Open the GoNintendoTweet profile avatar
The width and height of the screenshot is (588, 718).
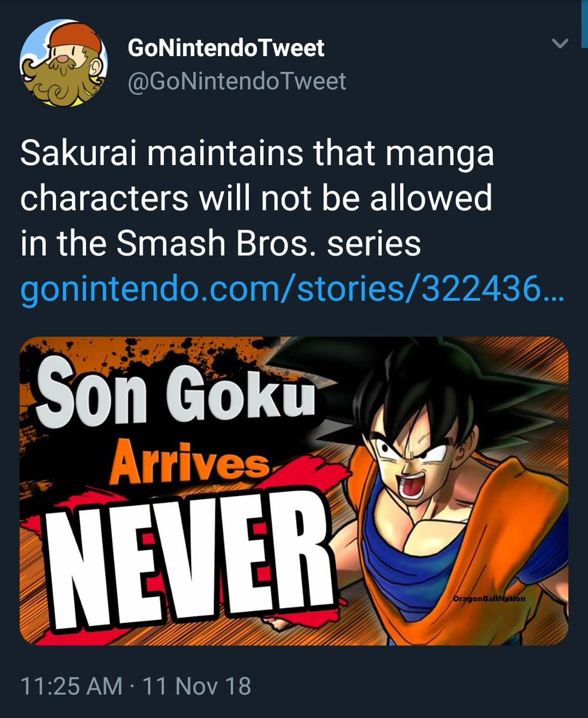tap(63, 63)
